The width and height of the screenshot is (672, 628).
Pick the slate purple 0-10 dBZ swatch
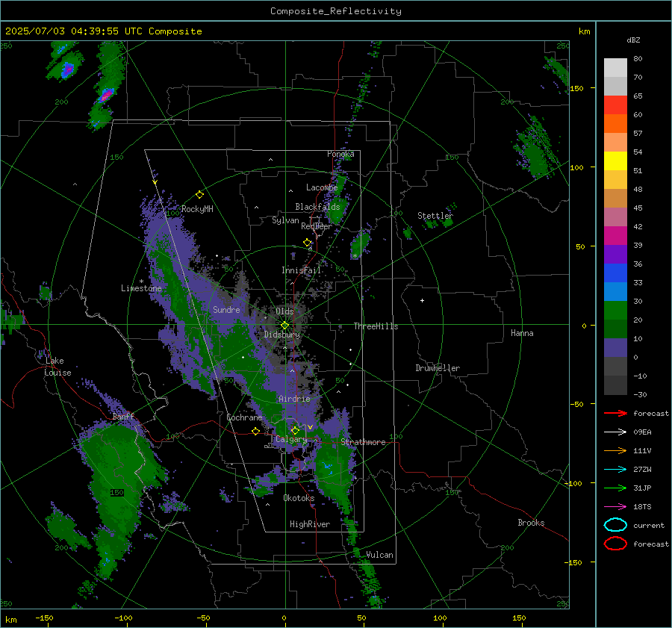pos(615,348)
